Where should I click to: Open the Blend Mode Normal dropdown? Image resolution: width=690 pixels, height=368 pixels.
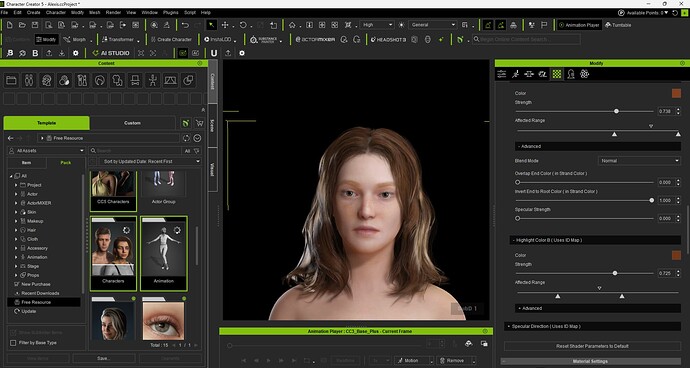[639, 161]
